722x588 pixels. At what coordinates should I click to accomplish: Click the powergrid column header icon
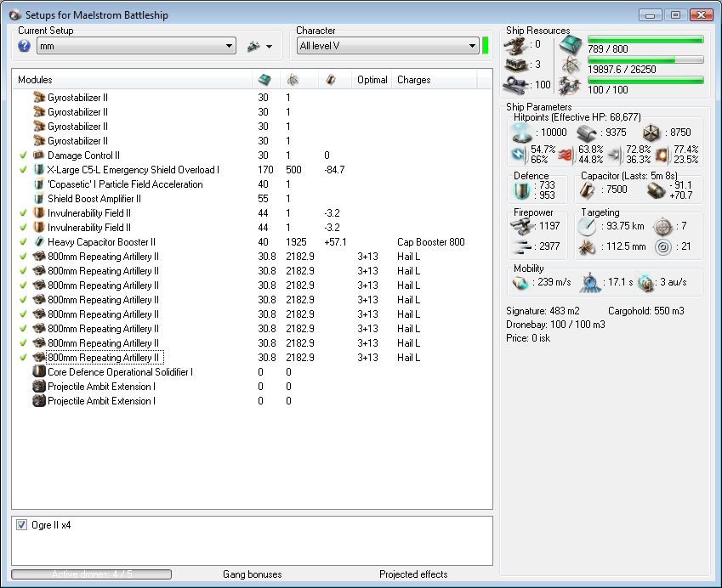293,80
